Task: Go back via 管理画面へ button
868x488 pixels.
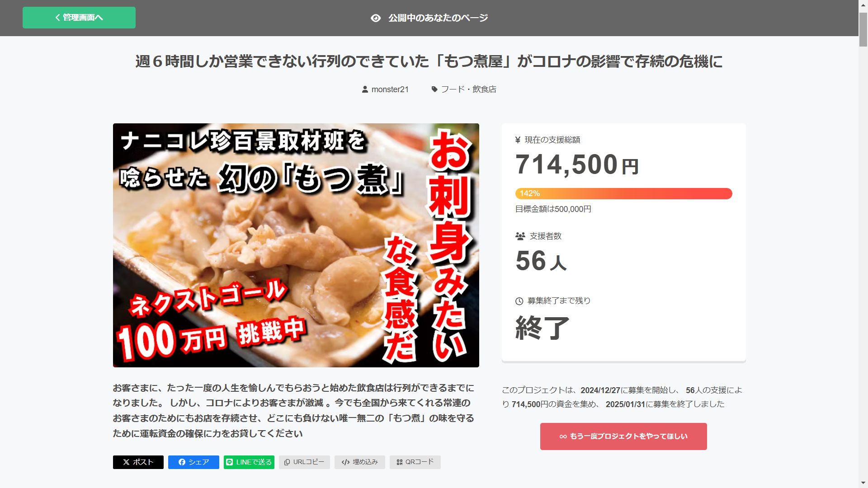Action: point(79,18)
